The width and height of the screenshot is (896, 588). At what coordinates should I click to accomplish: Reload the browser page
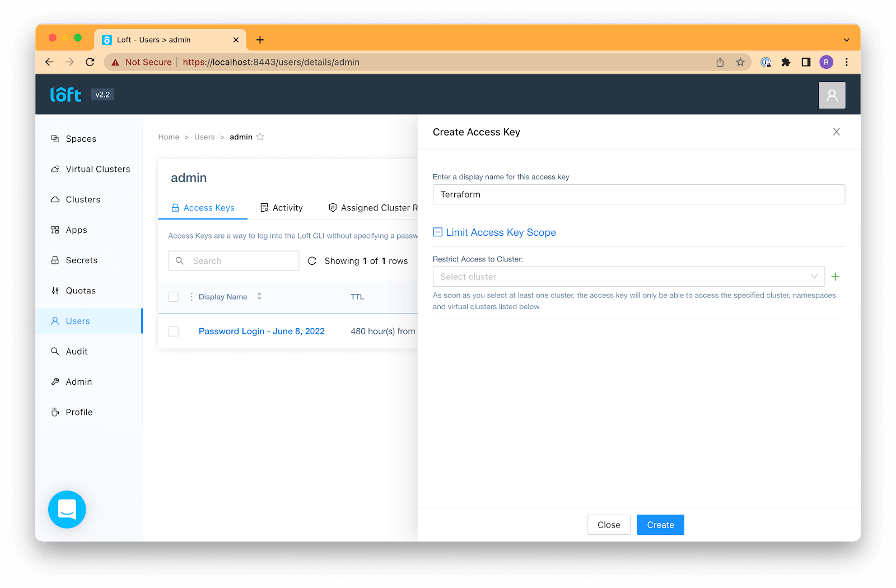[x=90, y=62]
